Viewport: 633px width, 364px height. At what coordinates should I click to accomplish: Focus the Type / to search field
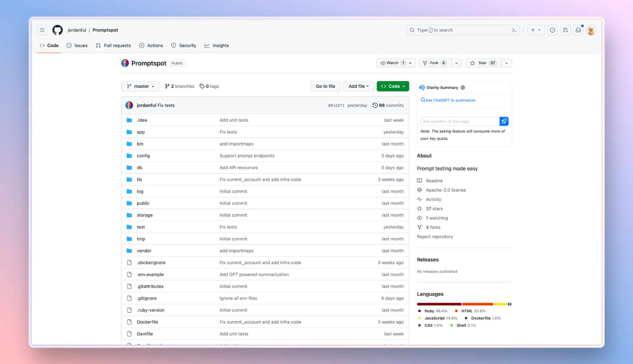point(463,30)
